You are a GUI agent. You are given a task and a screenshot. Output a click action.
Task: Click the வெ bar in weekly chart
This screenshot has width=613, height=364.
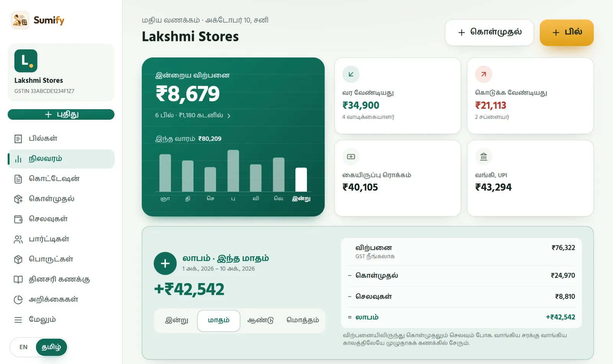pyautogui.click(x=279, y=175)
